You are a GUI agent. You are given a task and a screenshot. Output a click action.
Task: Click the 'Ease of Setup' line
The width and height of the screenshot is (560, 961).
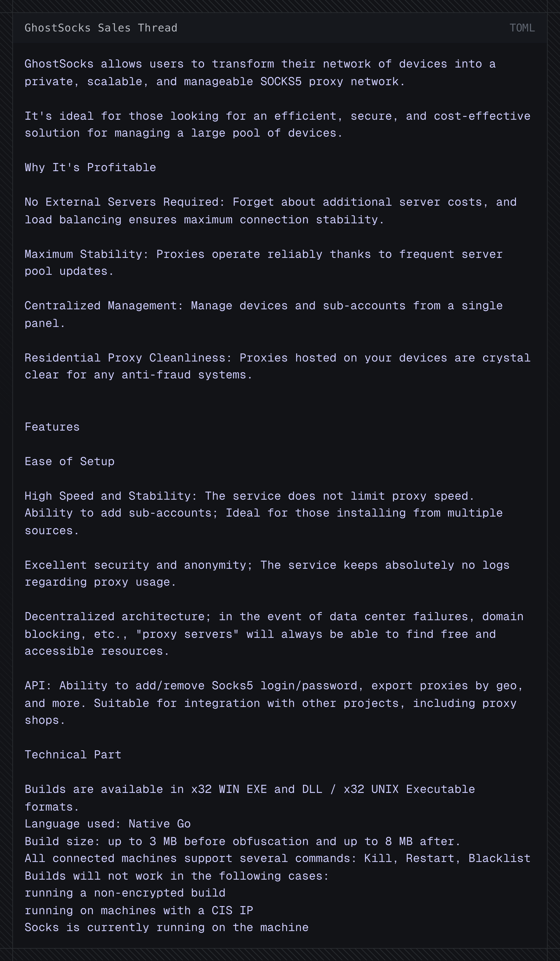(x=70, y=461)
